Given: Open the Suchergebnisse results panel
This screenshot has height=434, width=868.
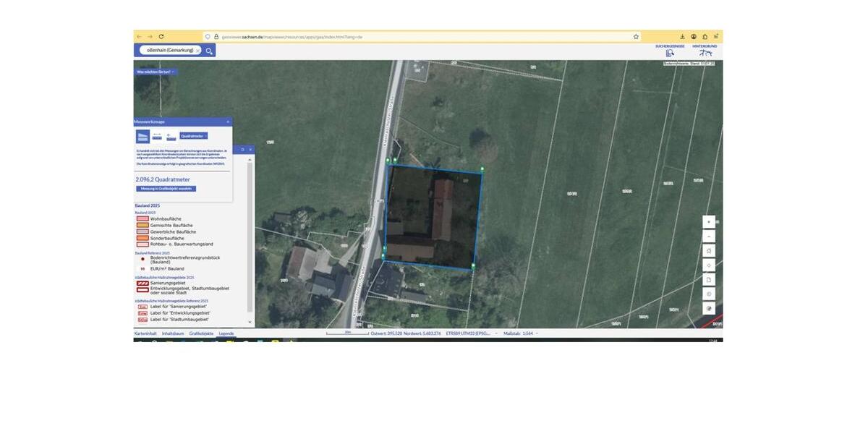Looking at the screenshot, I should pos(670,50).
